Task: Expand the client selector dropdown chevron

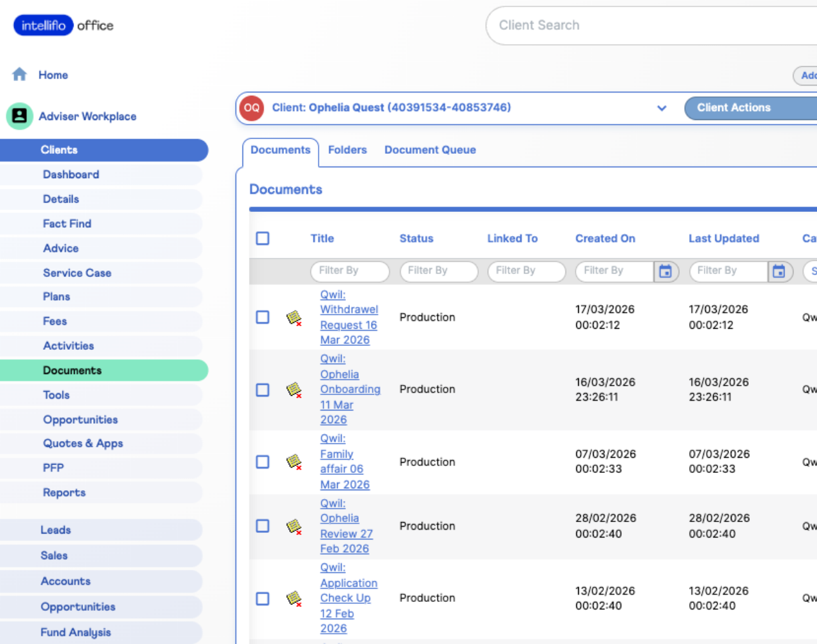Action: click(662, 108)
